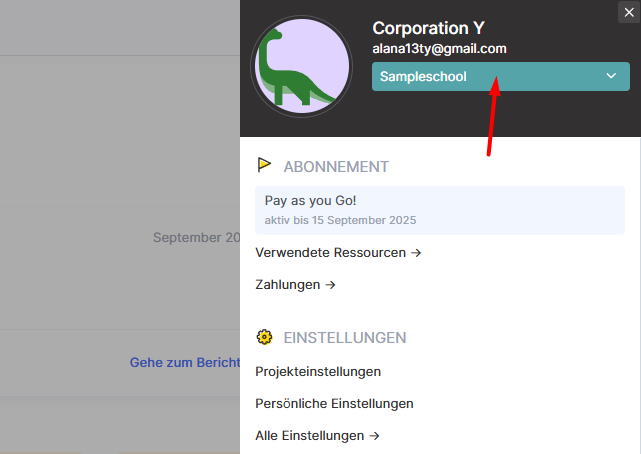641x454 pixels.
Task: Click the 'aktiv bis 15 September 2025' text
Action: 340,220
